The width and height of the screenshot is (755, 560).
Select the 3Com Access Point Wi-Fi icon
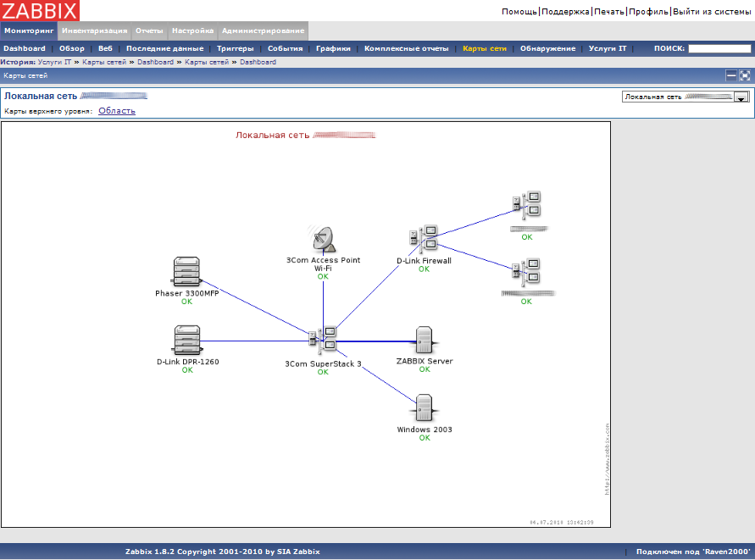tap(323, 239)
